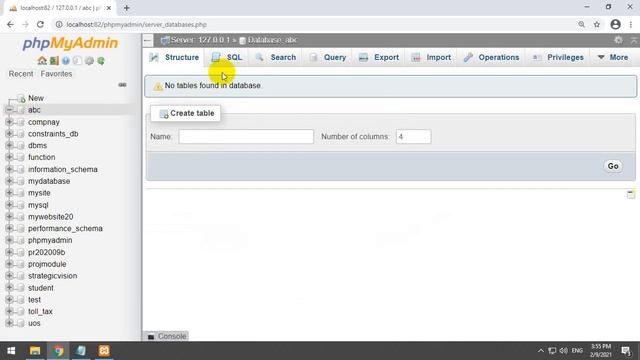
Task: Select the mysite database
Action: pyautogui.click(x=39, y=193)
